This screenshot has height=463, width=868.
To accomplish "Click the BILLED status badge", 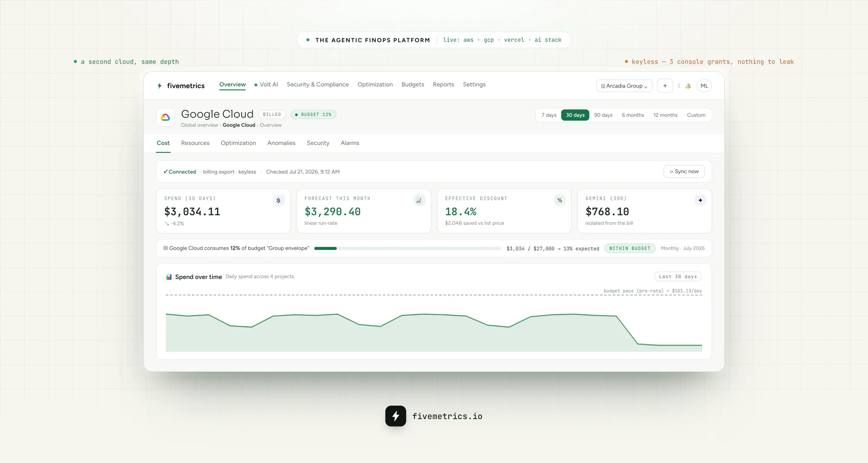I will pos(272,115).
